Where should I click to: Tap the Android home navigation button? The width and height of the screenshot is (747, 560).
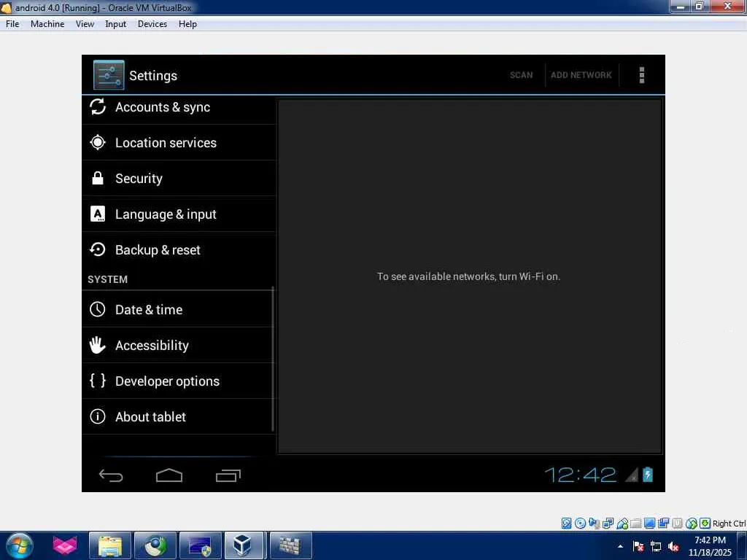[169, 475]
